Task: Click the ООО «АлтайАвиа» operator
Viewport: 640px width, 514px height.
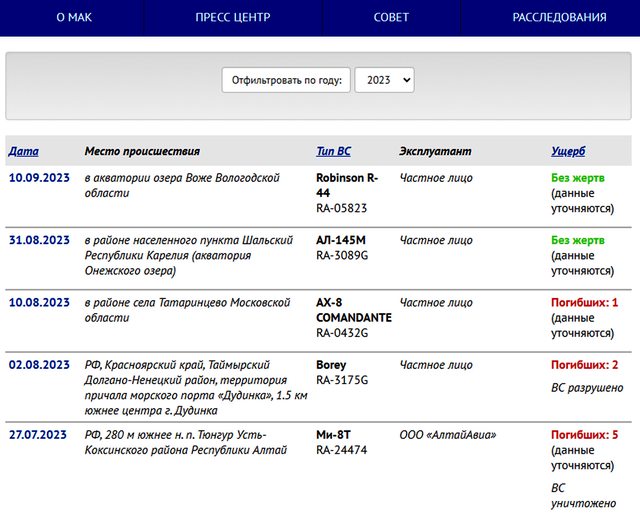Action: click(x=448, y=435)
